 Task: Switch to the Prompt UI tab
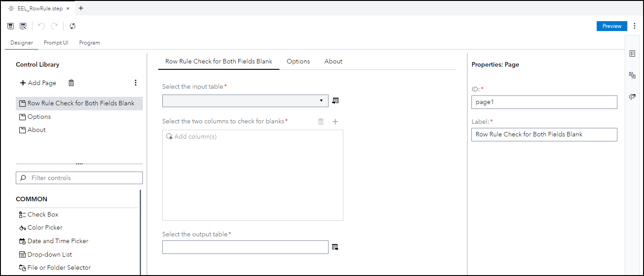tap(56, 43)
